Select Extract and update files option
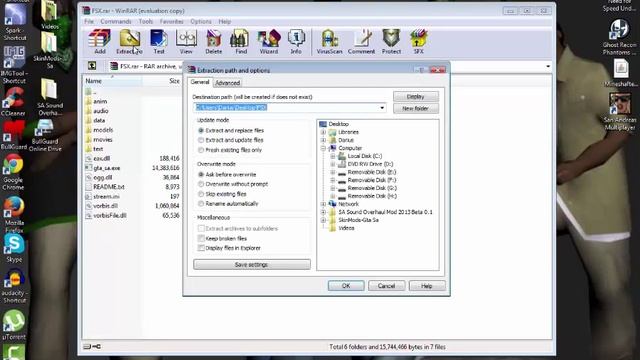 [x=231, y=140]
